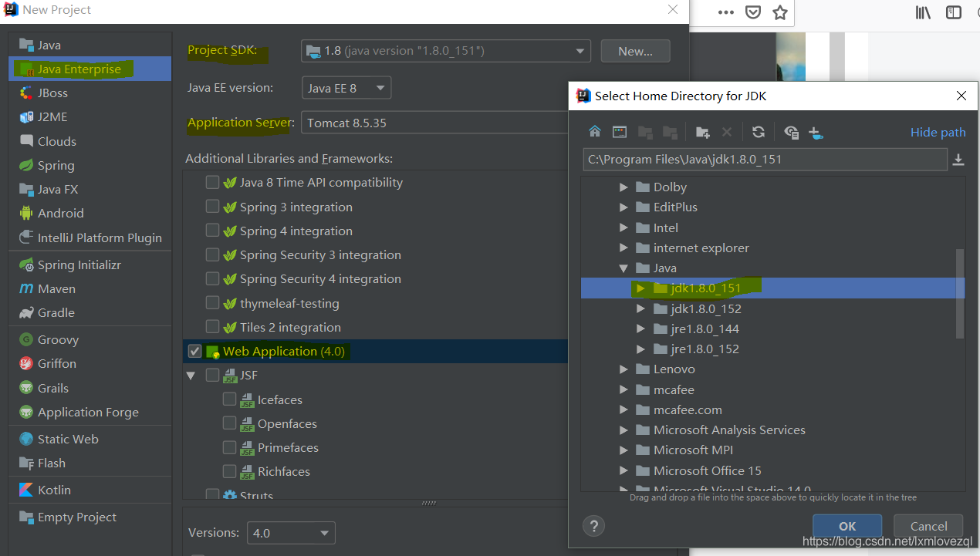Select Spring project type

(x=90, y=165)
